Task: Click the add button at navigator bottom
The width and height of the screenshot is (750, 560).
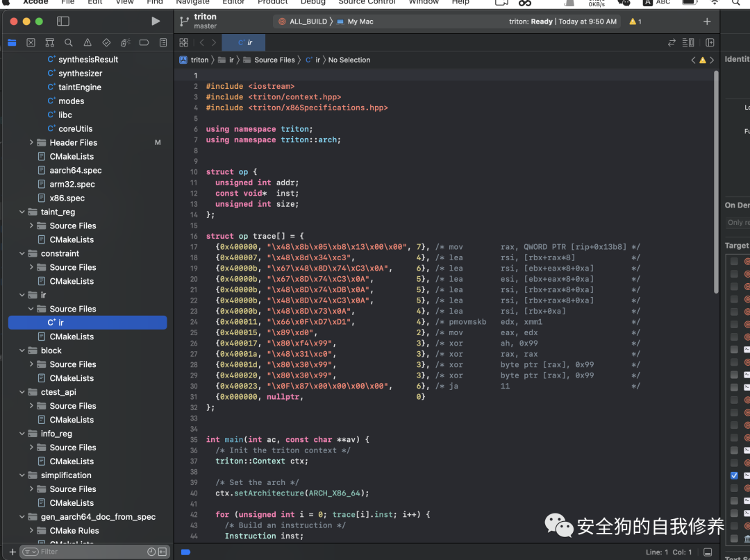Action: click(12, 552)
